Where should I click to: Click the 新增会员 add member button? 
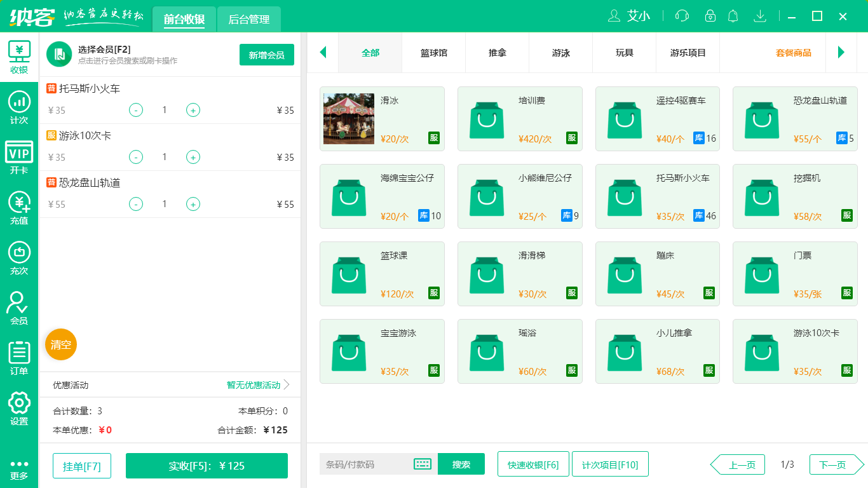point(266,55)
